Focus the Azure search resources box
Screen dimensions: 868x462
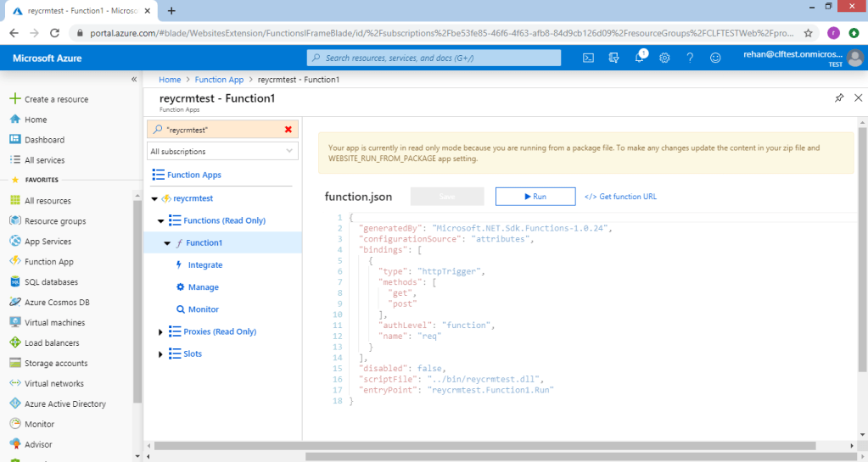tap(434, 58)
